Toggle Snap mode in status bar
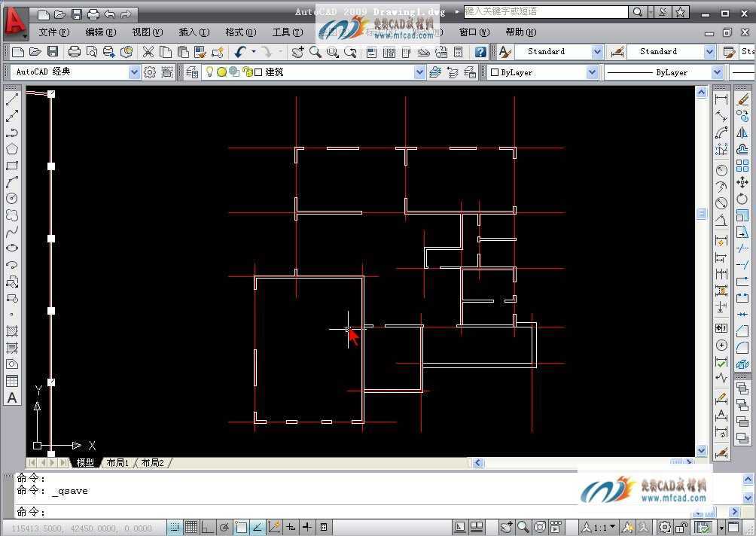Viewport: 756px width, 536px height. coord(175,527)
